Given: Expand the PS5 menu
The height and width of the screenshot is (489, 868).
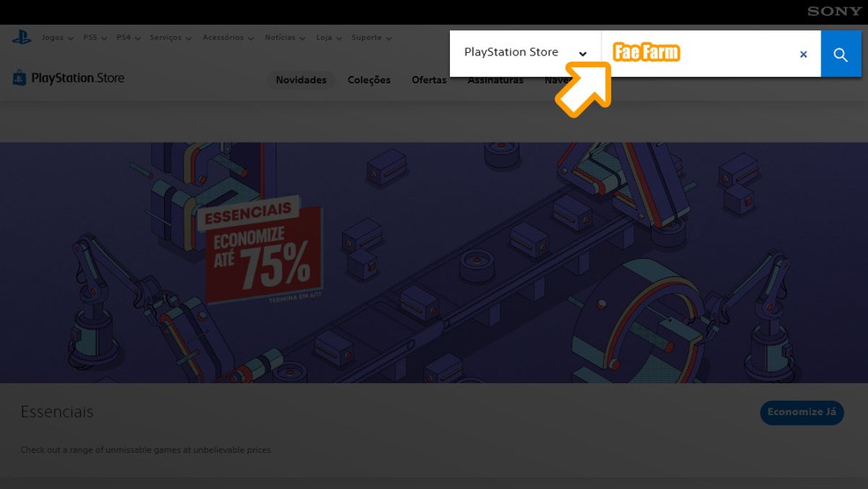Looking at the screenshot, I should coord(94,38).
